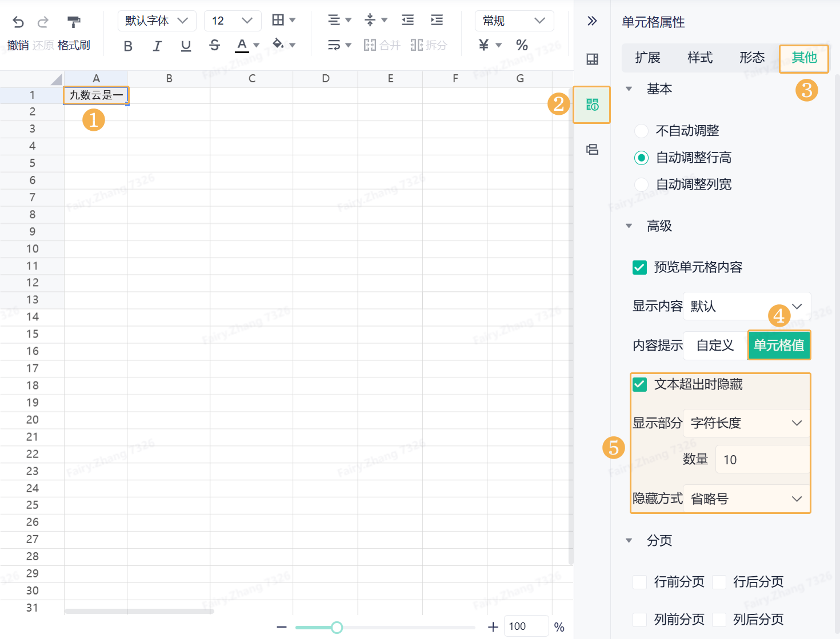Switch to the 样式 tab
This screenshot has height=639, width=840.
click(x=700, y=58)
